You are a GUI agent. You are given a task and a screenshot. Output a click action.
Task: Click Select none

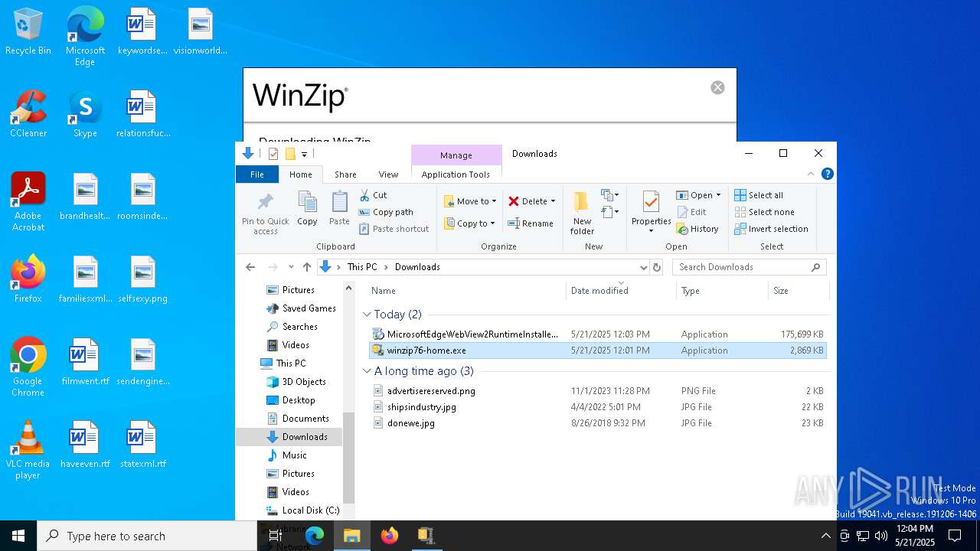(x=764, y=212)
